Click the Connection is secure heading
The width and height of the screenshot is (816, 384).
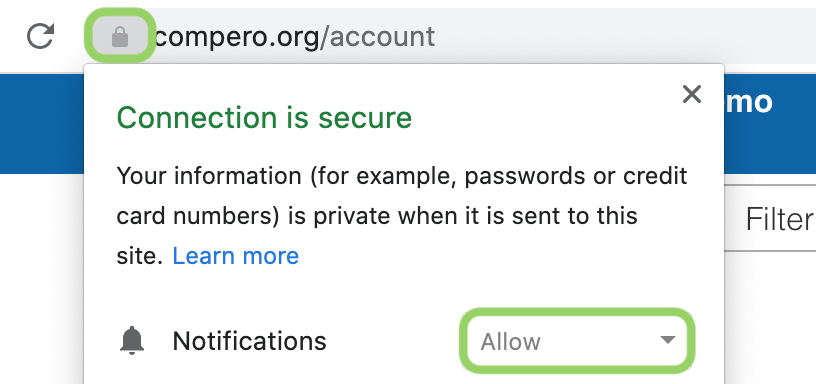[x=264, y=118]
